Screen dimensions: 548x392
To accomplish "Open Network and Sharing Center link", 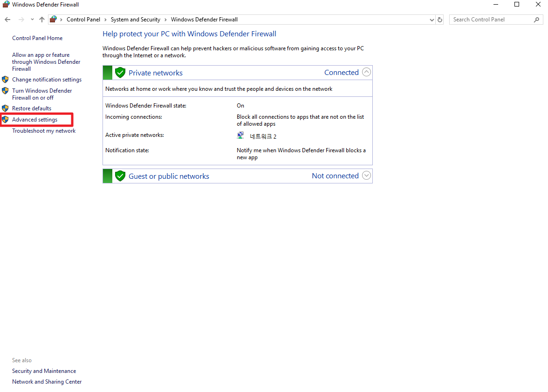I will pyautogui.click(x=47, y=382).
